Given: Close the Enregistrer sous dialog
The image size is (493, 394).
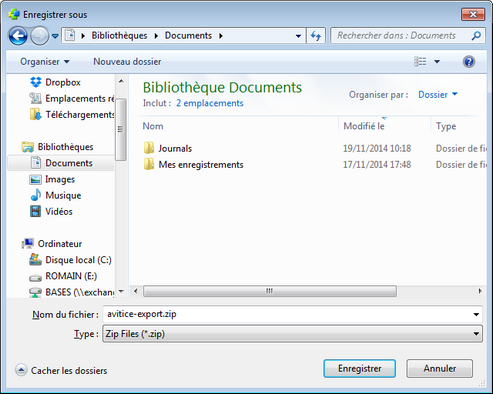Looking at the screenshot, I should click(x=473, y=14).
